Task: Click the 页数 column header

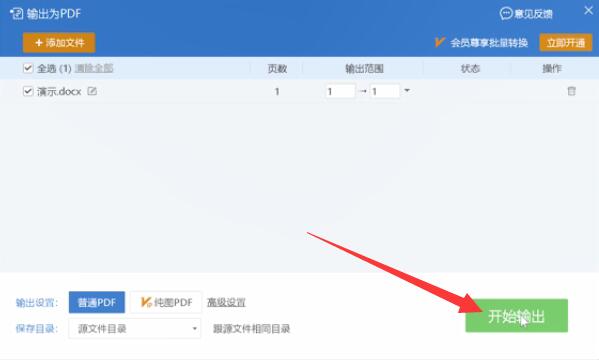Action: [277, 68]
